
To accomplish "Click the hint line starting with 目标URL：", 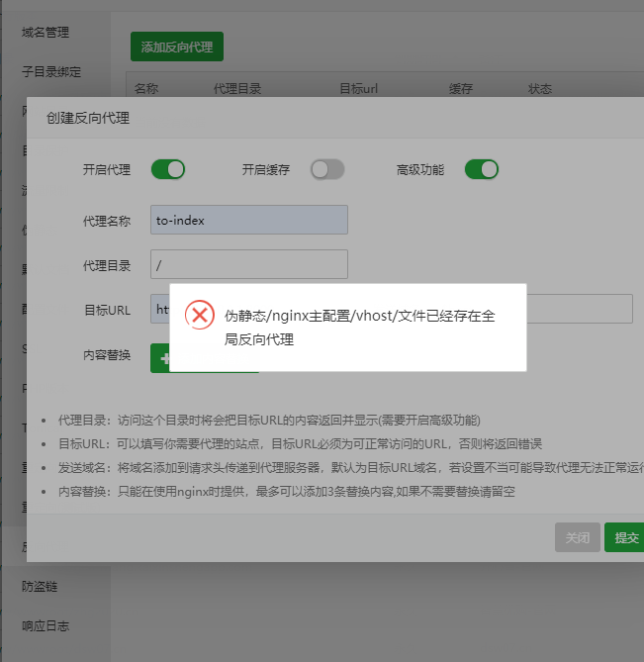I will tap(300, 444).
